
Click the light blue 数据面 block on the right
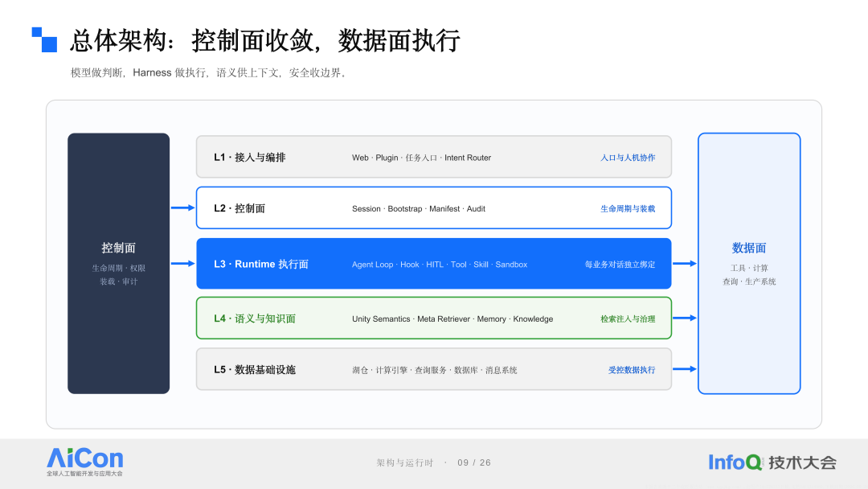(x=749, y=263)
